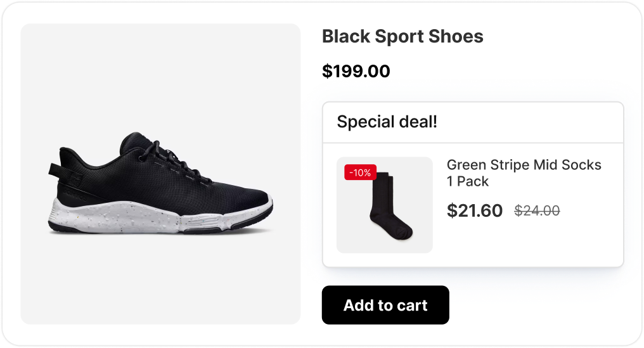Click the $21.60 discounted sock price
644x348 pixels.
(x=474, y=210)
